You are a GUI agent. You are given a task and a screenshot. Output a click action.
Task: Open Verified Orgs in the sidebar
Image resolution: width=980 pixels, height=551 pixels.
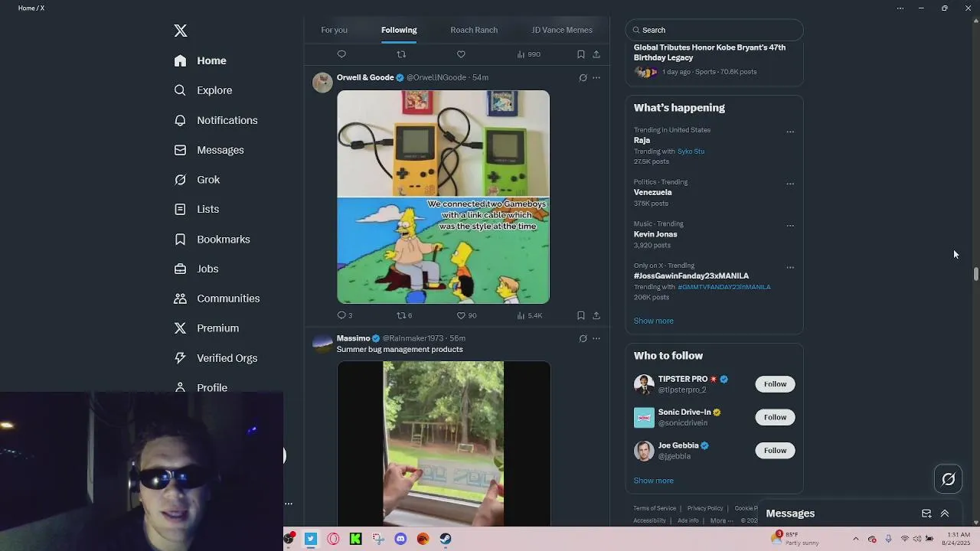pyautogui.click(x=215, y=358)
